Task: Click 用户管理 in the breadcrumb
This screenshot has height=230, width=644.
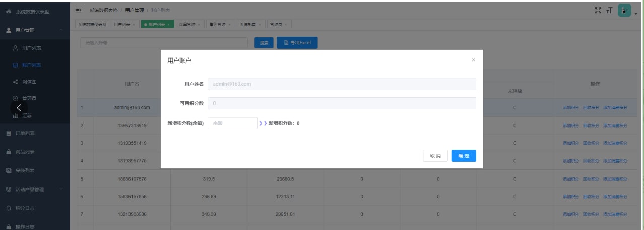Action: (x=135, y=10)
